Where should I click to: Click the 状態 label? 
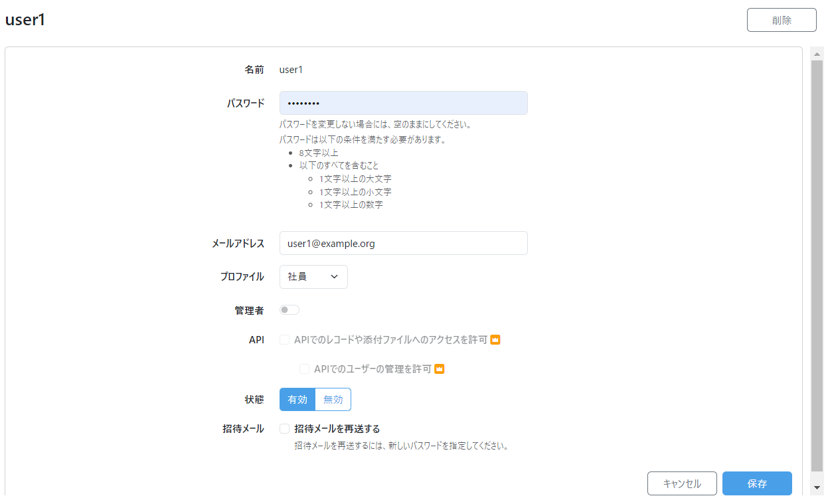(254, 400)
